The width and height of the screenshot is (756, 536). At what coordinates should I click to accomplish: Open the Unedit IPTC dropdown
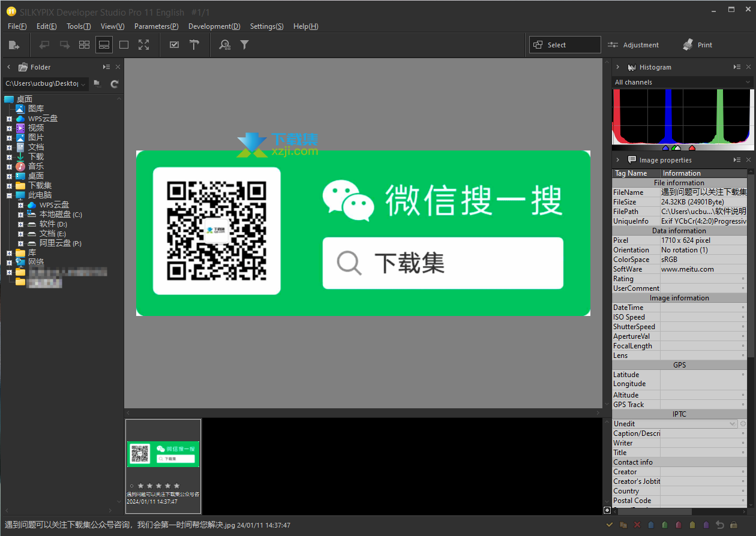click(x=732, y=424)
